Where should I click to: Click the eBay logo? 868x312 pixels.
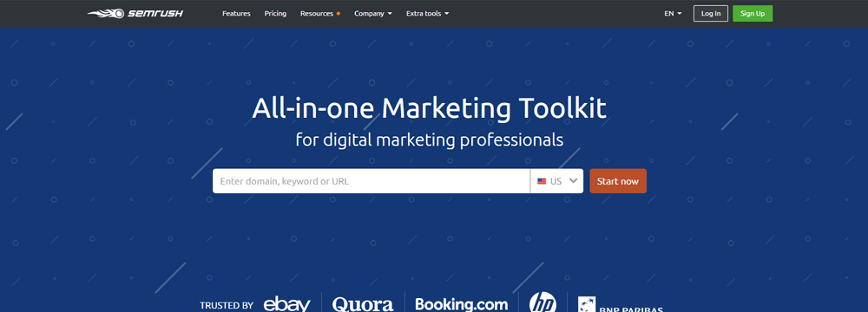(x=286, y=304)
